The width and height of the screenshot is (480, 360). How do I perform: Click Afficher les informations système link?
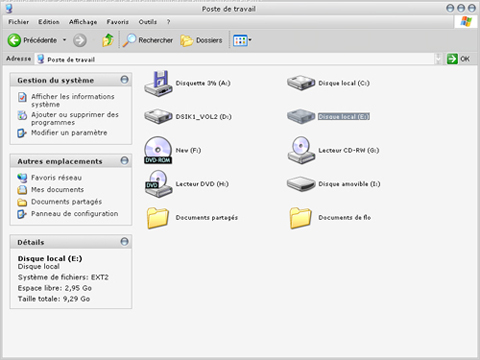click(x=73, y=100)
